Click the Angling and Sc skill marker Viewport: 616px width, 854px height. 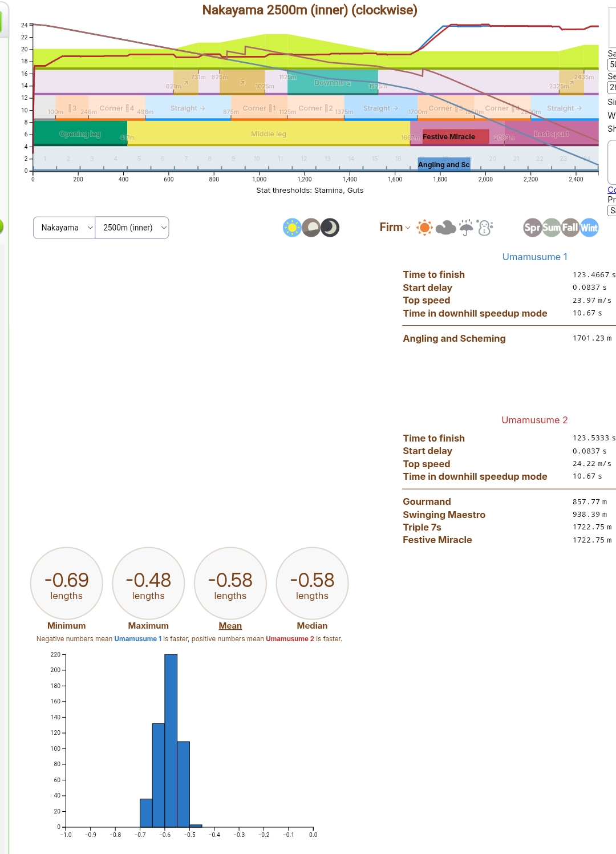click(444, 164)
